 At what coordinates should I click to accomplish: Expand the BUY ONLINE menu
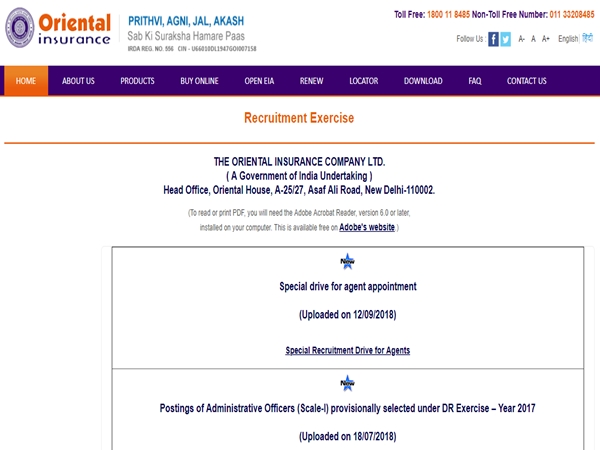[x=199, y=81]
